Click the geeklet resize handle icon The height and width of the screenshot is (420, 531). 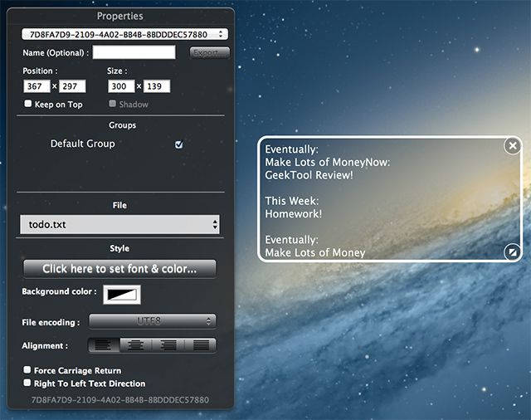pyautogui.click(x=512, y=252)
